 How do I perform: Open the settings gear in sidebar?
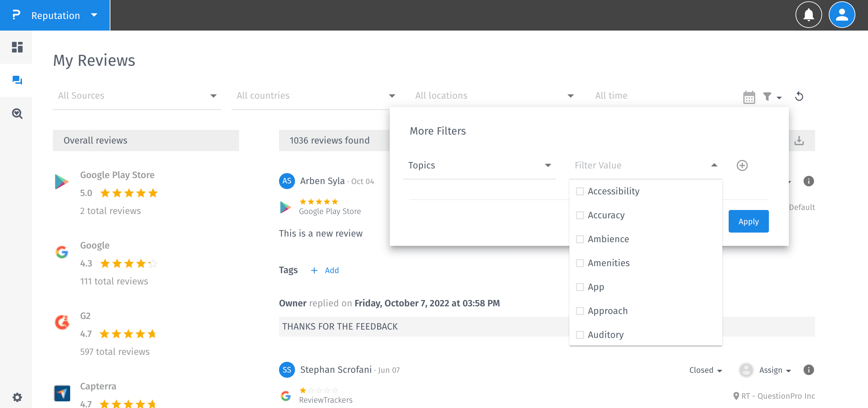pos(17,397)
